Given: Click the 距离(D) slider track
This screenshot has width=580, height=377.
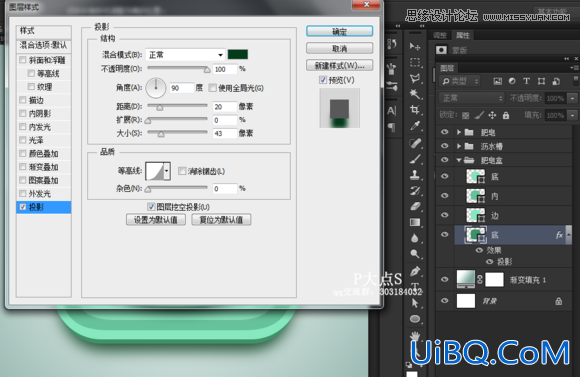Looking at the screenshot, I should (178, 106).
